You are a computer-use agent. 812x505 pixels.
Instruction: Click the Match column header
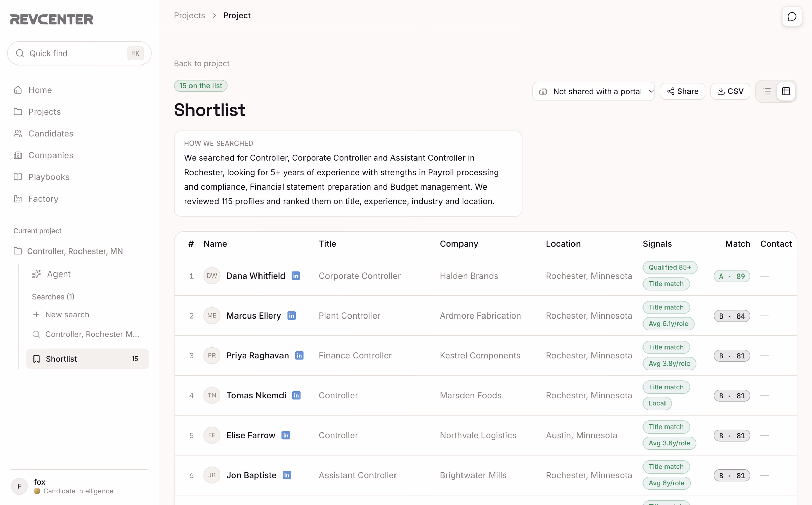click(x=738, y=244)
